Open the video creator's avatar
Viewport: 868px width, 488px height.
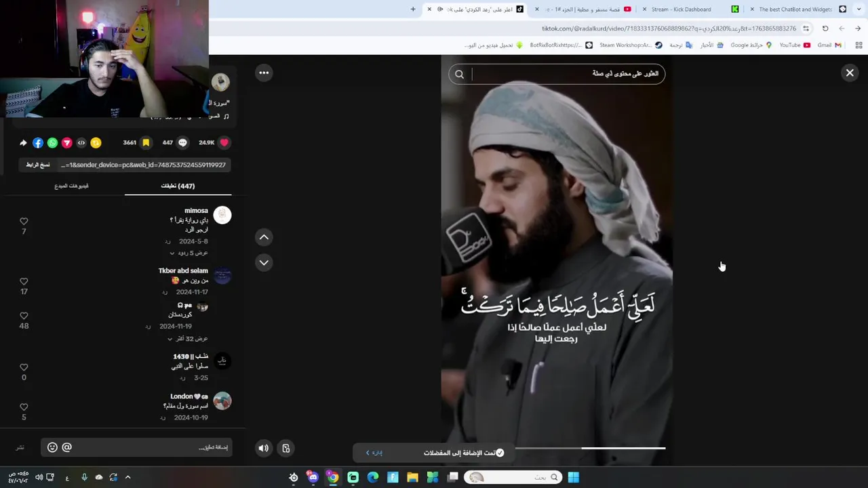click(x=220, y=82)
